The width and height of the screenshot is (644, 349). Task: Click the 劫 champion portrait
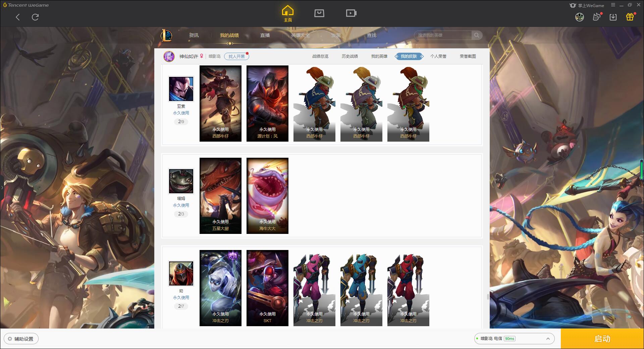click(181, 273)
